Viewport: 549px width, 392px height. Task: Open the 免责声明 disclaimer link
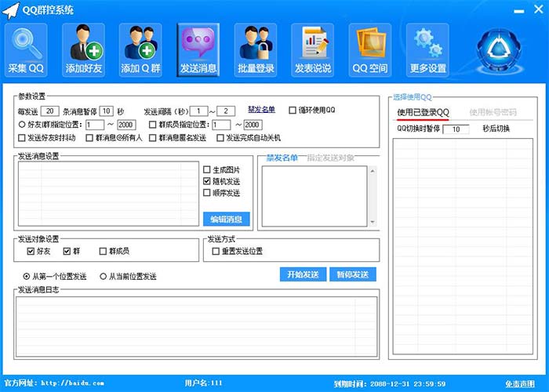pos(519,383)
